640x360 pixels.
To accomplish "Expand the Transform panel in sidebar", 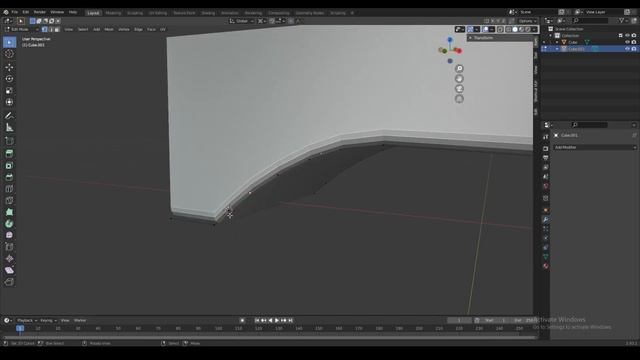I will coord(484,38).
